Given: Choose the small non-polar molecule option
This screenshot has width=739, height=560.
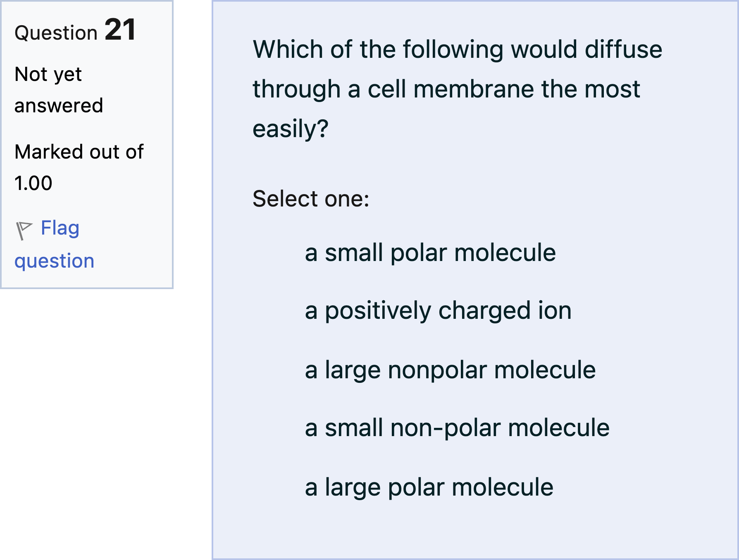Looking at the screenshot, I should click(x=456, y=428).
